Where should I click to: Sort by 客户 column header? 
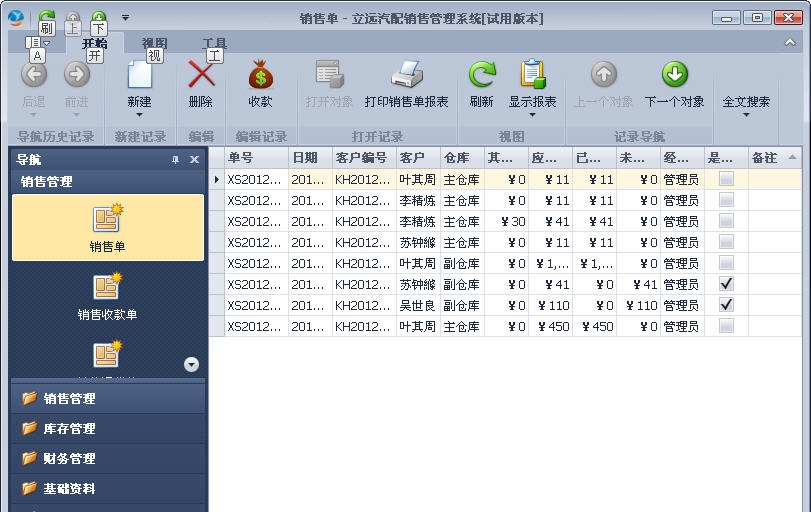418,158
